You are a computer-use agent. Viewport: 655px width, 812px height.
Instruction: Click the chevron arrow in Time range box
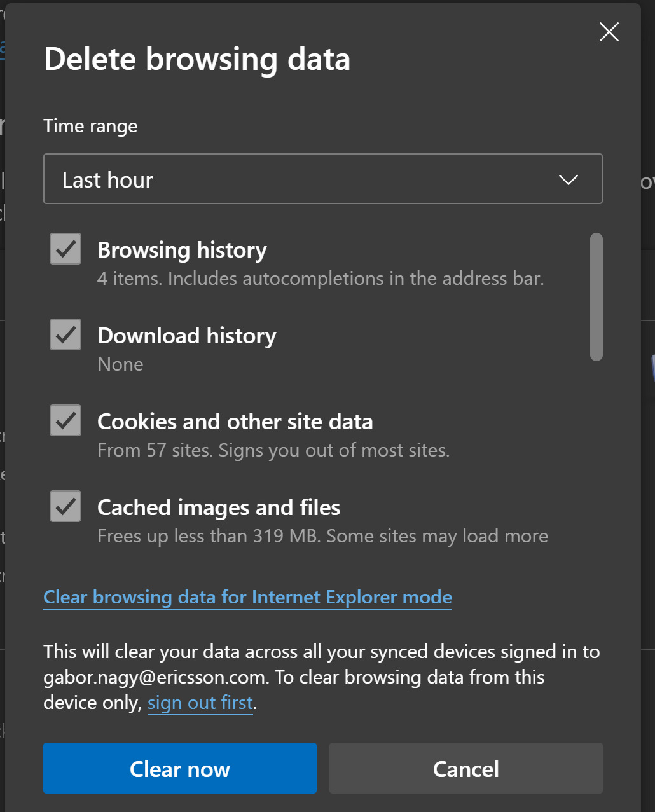coord(568,180)
